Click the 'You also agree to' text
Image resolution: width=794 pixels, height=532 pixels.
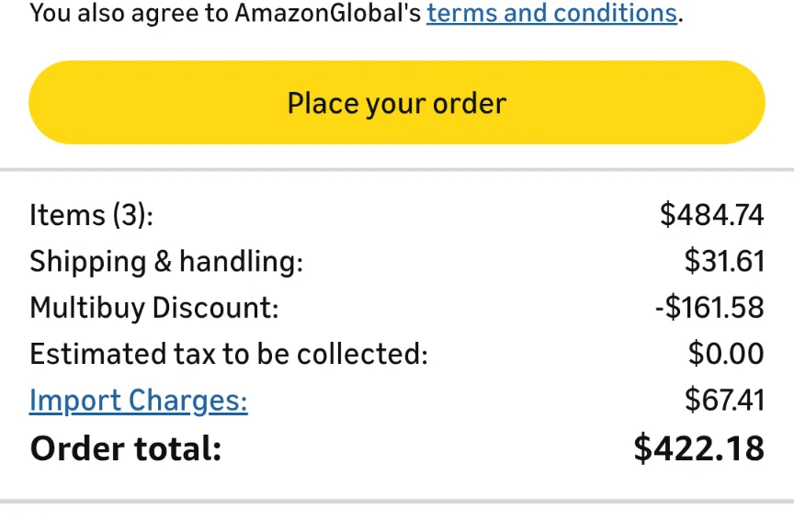pos(129,14)
